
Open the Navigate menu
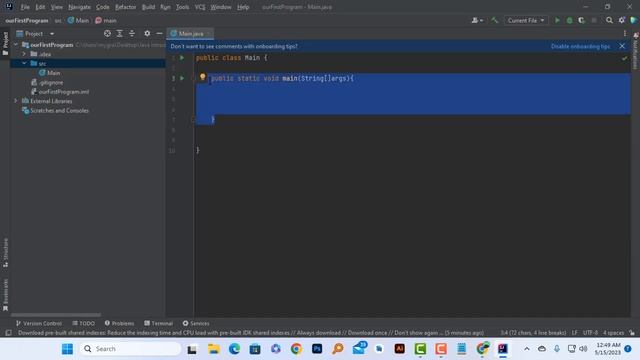pos(80,7)
